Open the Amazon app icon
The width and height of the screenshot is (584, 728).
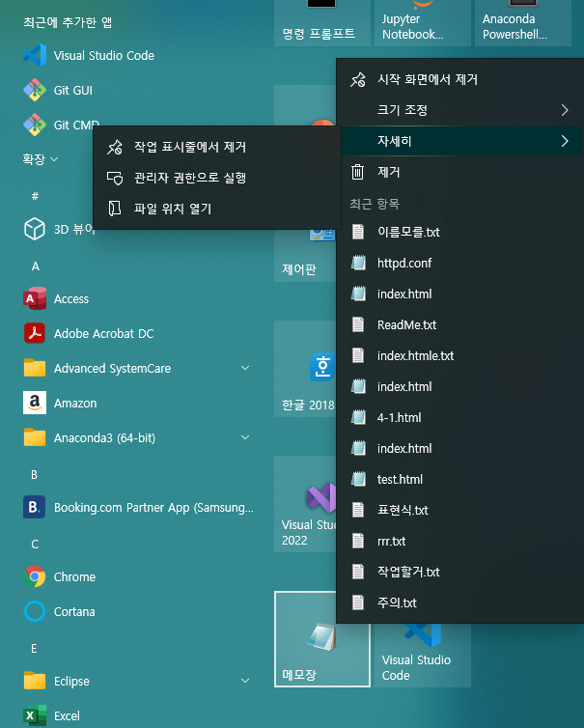pyautogui.click(x=35, y=403)
